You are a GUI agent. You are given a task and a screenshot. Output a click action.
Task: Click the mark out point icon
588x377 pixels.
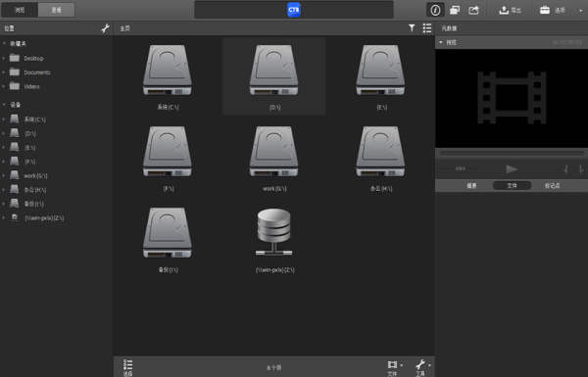[x=580, y=169]
